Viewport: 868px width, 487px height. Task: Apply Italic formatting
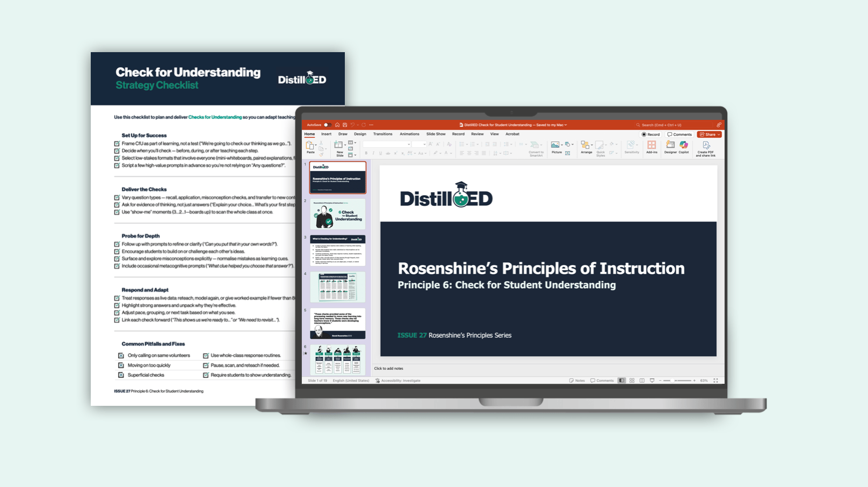[373, 153]
